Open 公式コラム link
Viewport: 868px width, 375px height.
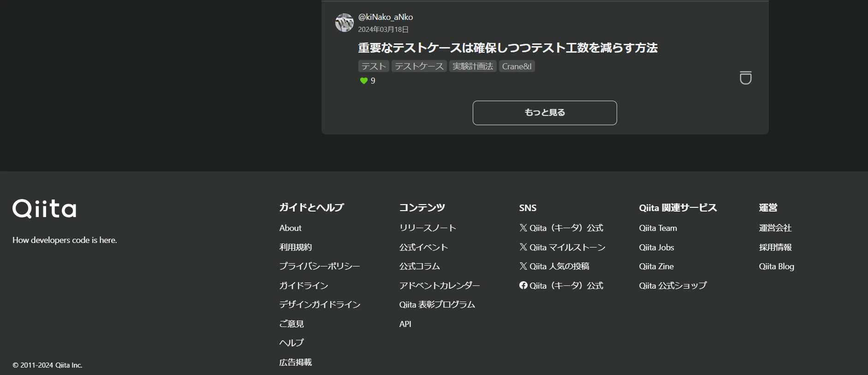tap(420, 266)
